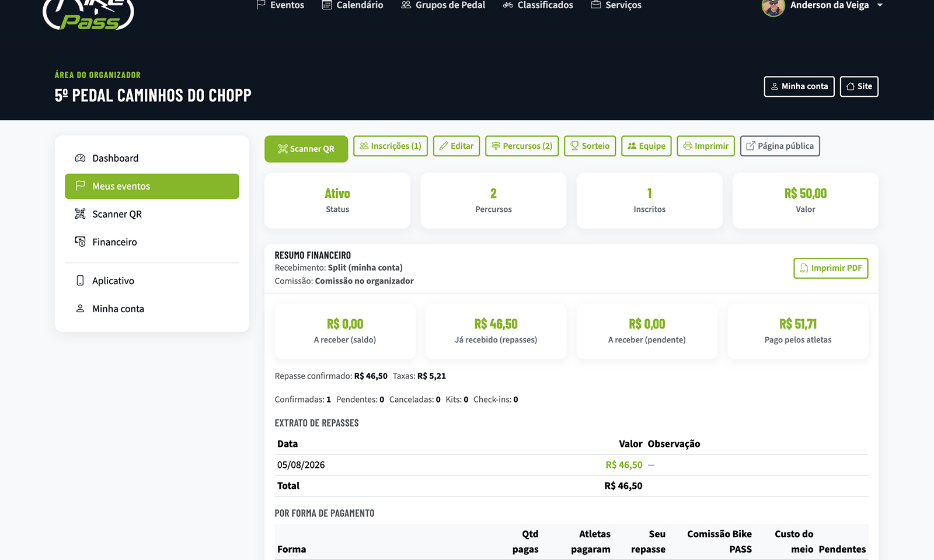The width and height of the screenshot is (934, 560).
Task: Select Meus eventos sidebar item
Action: tap(152, 186)
